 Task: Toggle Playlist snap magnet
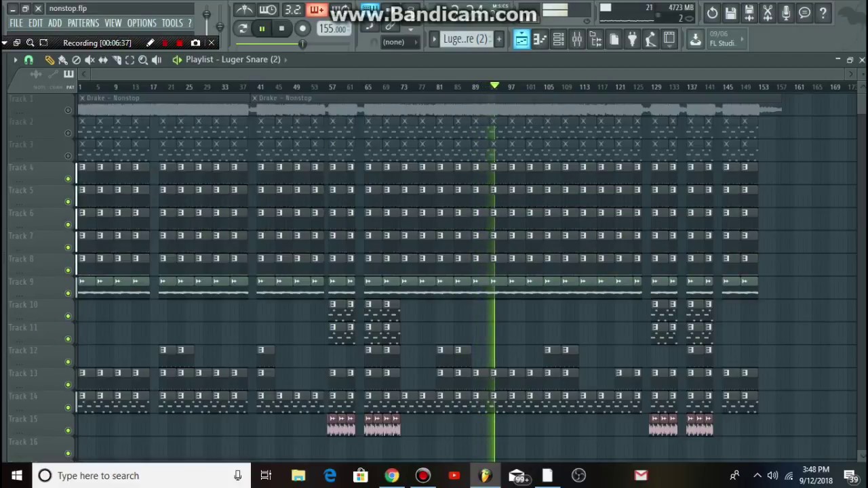pyautogui.click(x=28, y=60)
